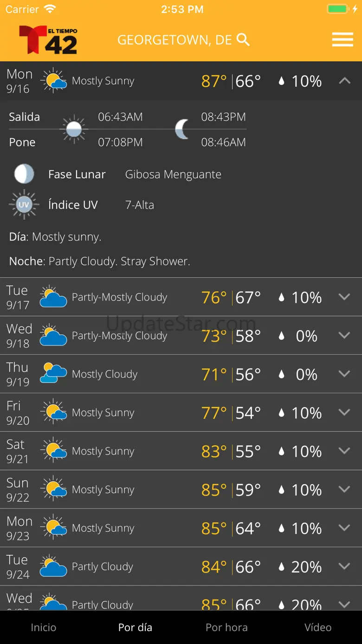Tap Thursday 9/19 mostly cloudy icon
This screenshot has width=362, height=644.
(53, 374)
